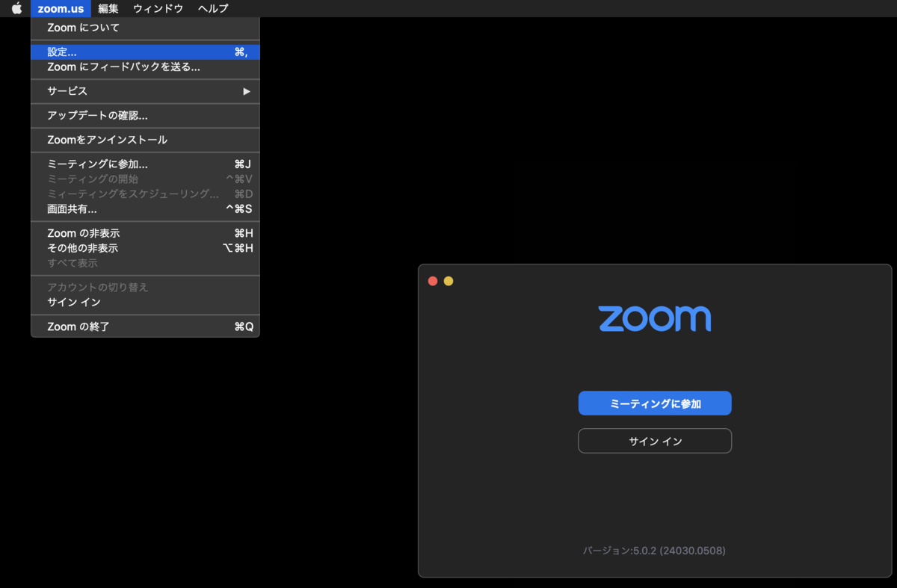Open the ウィンドウ menu
The image size is (897, 588).
(158, 8)
